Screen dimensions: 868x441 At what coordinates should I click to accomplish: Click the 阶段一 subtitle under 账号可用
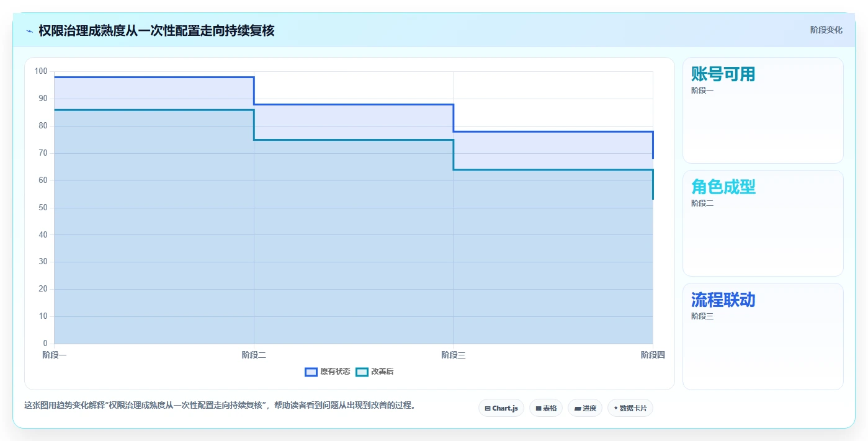[x=702, y=91]
